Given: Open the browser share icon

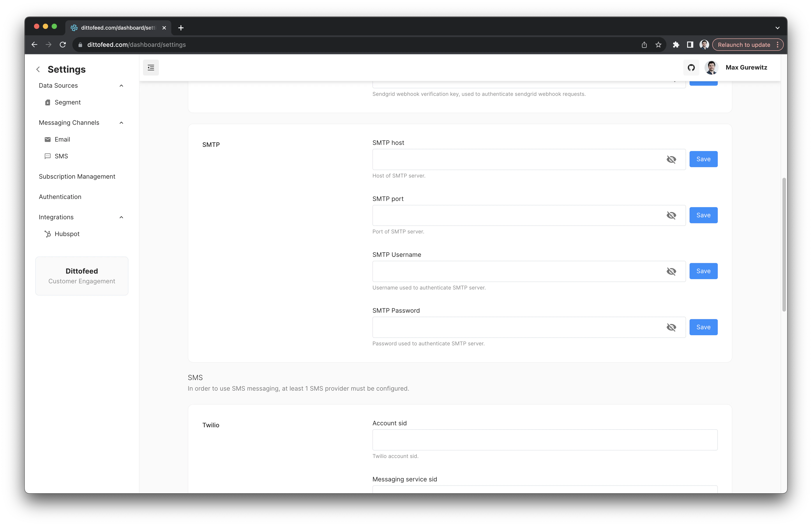Looking at the screenshot, I should click(x=644, y=45).
